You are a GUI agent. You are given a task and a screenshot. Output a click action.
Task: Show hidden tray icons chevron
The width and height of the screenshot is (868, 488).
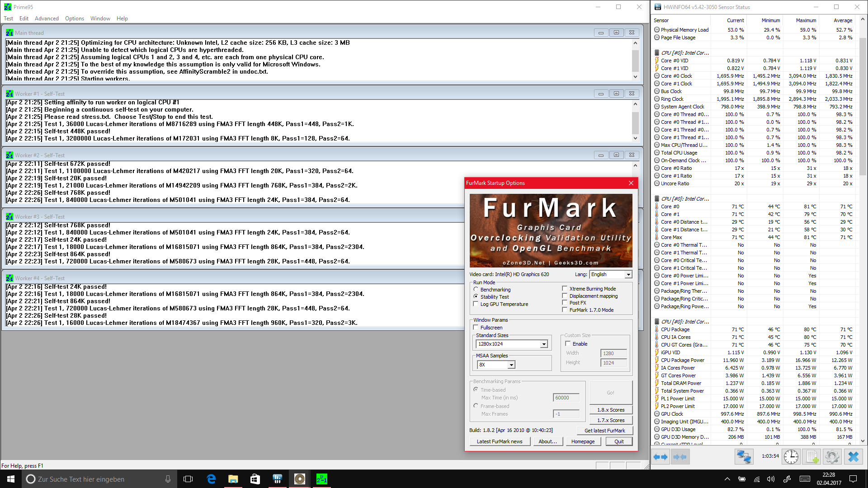[727, 479]
